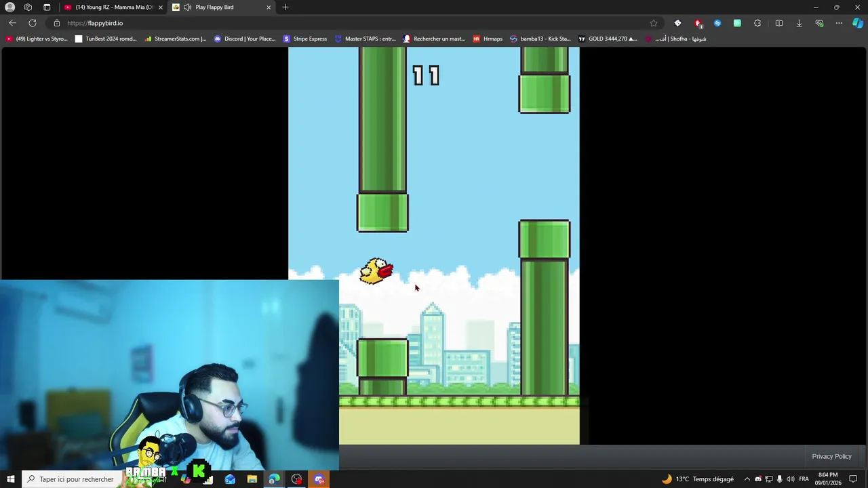The image size is (868, 488).
Task: Open the red circular taskbar app
Action: tap(296, 479)
